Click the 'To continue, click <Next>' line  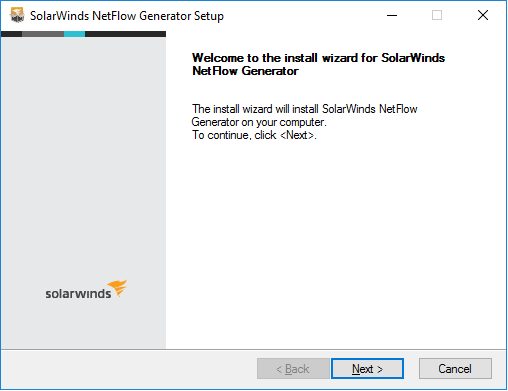point(254,135)
